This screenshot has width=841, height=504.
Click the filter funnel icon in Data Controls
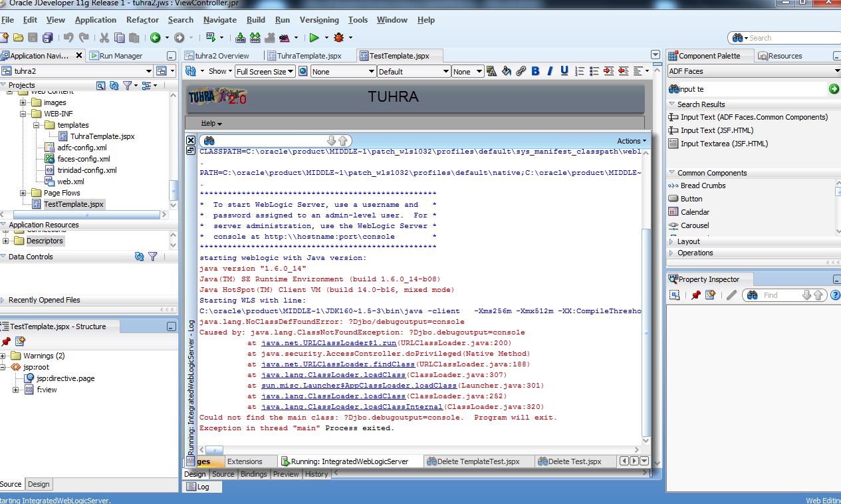click(x=152, y=257)
